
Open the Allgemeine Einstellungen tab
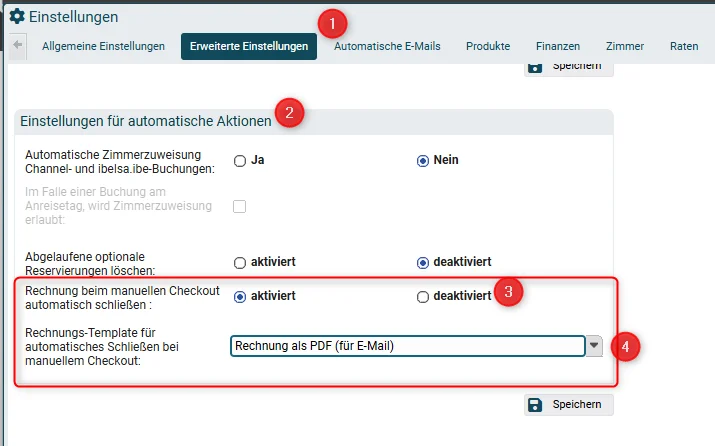104,46
